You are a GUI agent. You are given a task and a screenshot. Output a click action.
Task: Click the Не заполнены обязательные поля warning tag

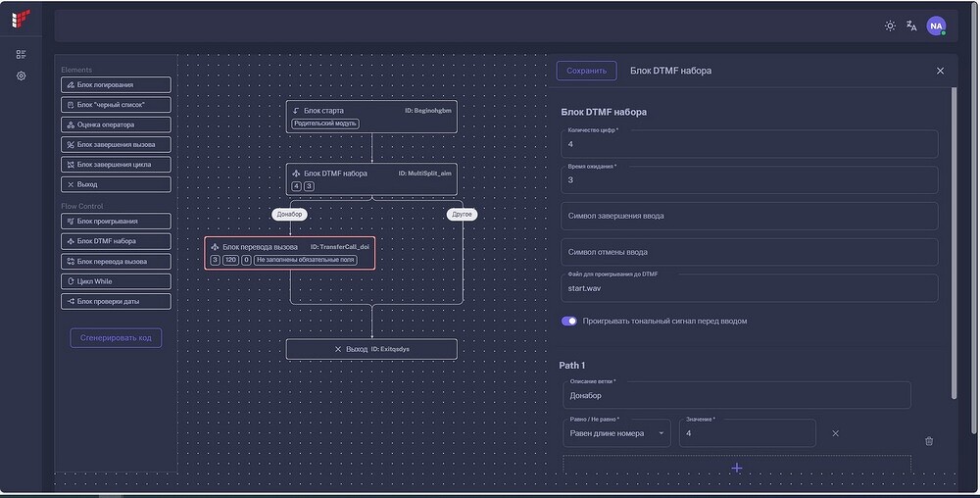[x=306, y=260]
